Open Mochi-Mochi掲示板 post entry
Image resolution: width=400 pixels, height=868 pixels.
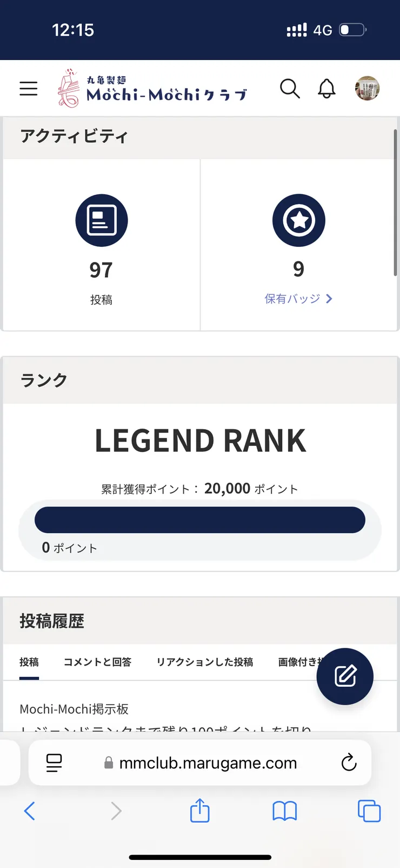click(x=74, y=709)
